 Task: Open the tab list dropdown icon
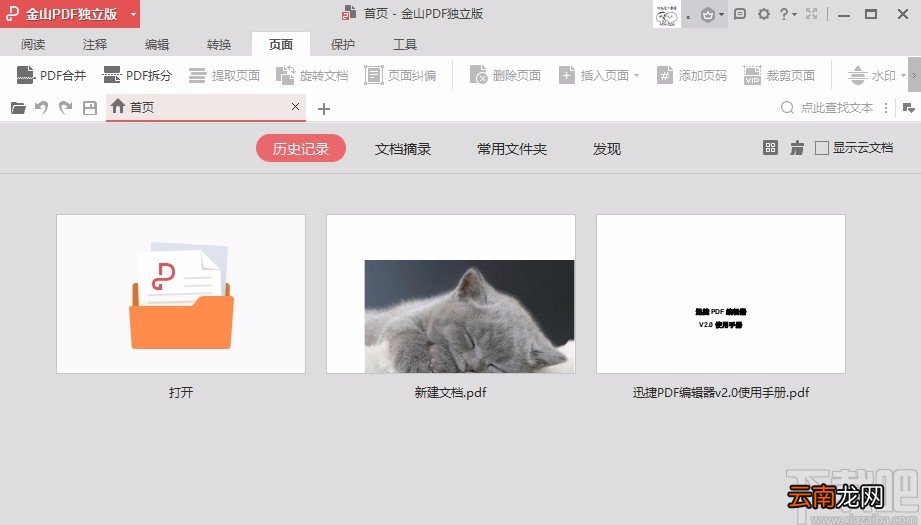pyautogui.click(x=908, y=108)
